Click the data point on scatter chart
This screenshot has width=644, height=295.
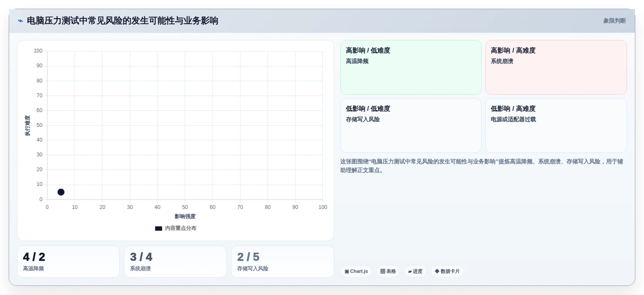point(61,192)
